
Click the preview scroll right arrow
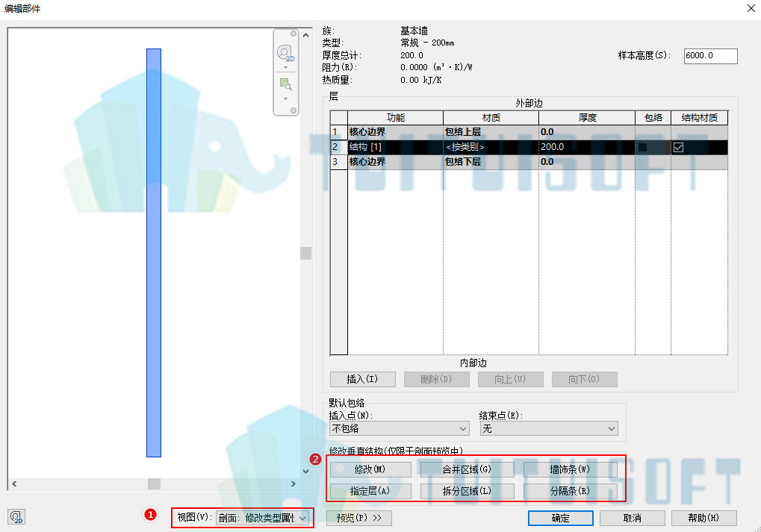point(293,484)
